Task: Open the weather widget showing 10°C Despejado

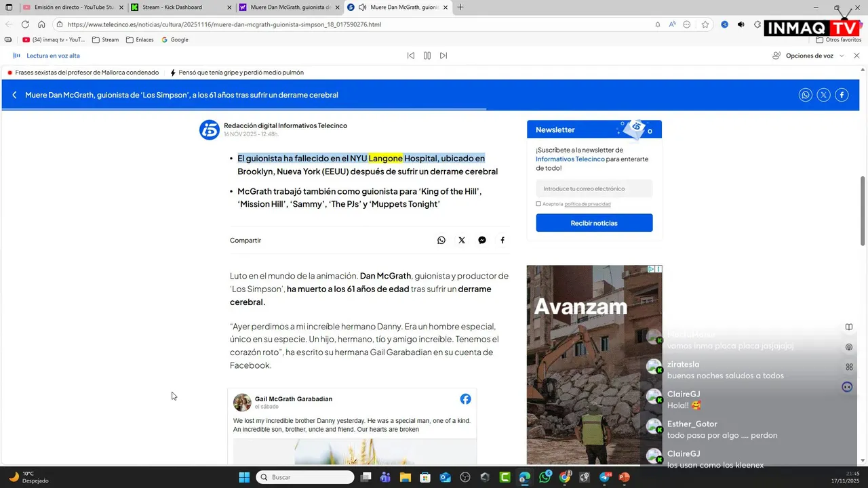Action: point(28,477)
